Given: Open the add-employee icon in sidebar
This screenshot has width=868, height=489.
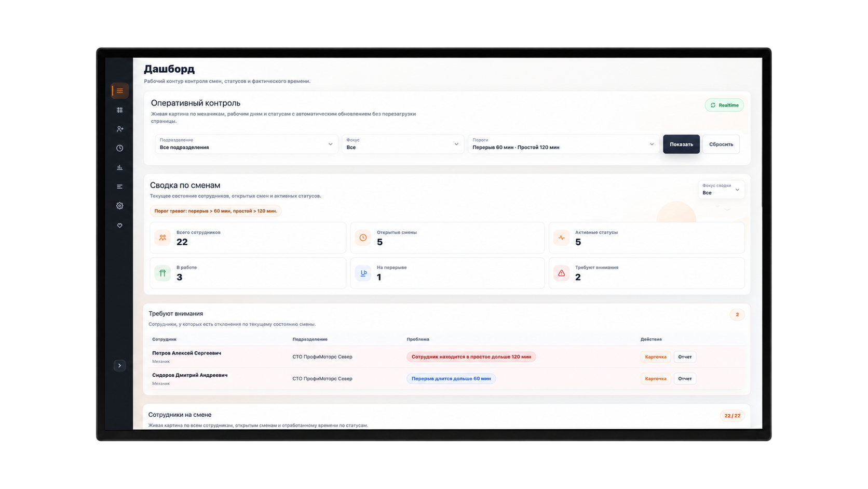Looking at the screenshot, I should 119,129.
